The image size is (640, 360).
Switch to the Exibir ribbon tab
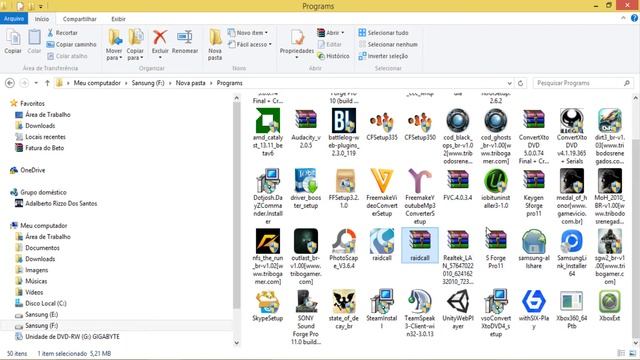118,19
